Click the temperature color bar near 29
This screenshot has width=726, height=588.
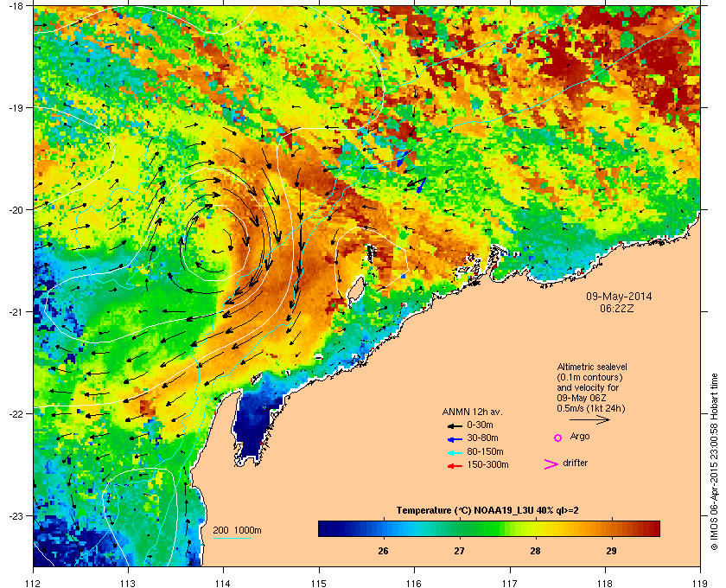[611, 528]
